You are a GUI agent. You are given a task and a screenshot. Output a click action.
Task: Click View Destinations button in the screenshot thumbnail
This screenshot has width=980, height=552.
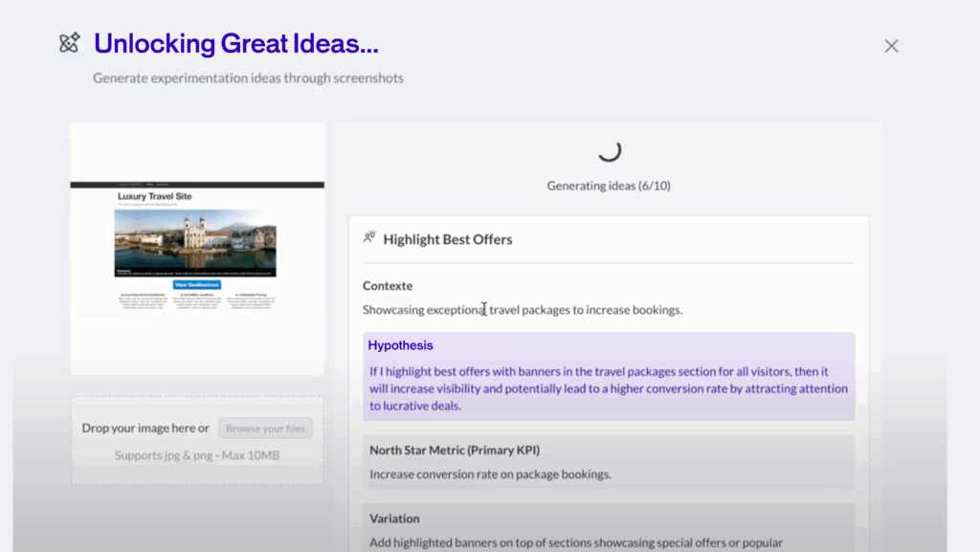point(197,285)
